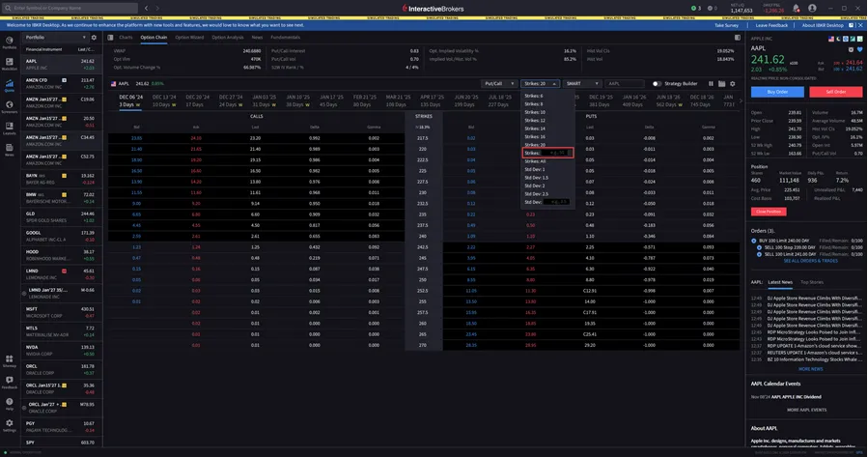
Task: Switch to the Option Wizard tab
Action: click(x=189, y=37)
